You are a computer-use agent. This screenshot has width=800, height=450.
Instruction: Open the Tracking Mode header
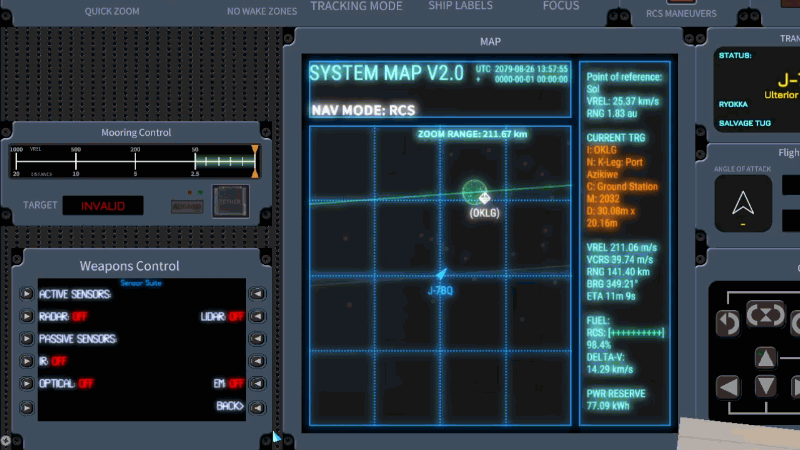tap(356, 7)
